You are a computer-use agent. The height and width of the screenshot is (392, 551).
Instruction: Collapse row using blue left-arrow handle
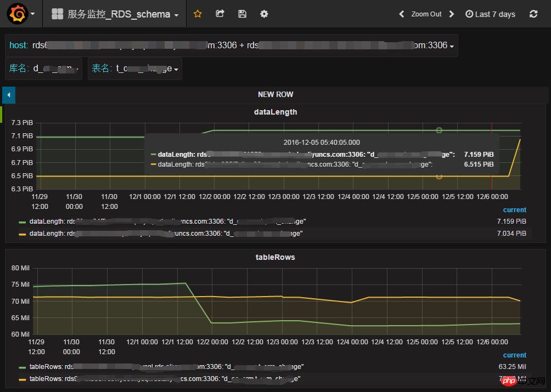point(9,95)
